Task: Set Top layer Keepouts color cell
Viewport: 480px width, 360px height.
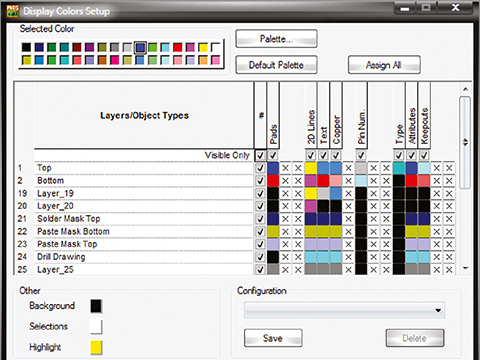Action: [x=424, y=168]
